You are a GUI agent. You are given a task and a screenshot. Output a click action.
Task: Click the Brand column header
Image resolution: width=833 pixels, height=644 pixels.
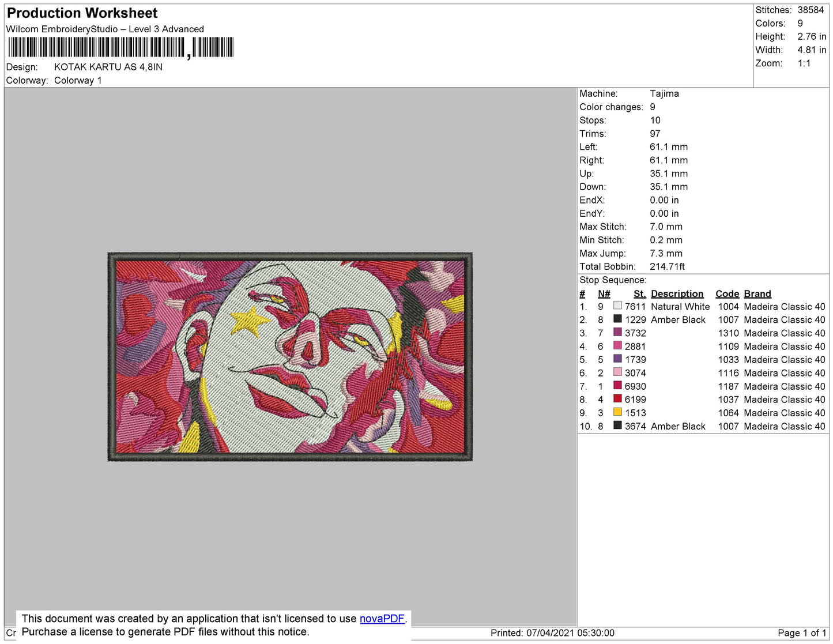click(x=757, y=293)
